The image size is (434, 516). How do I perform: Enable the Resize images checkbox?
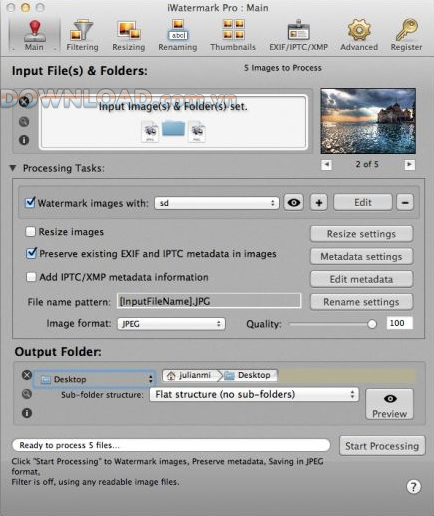tap(30, 232)
